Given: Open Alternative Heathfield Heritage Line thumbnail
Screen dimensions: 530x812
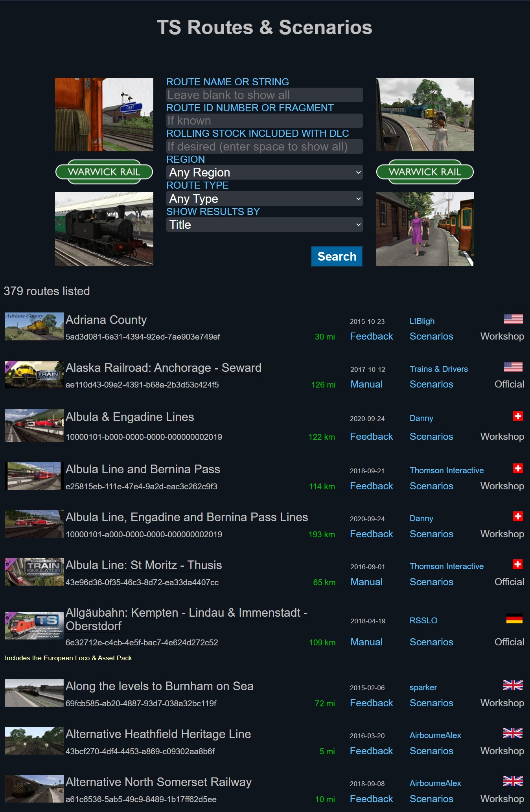Looking at the screenshot, I should [x=34, y=741].
